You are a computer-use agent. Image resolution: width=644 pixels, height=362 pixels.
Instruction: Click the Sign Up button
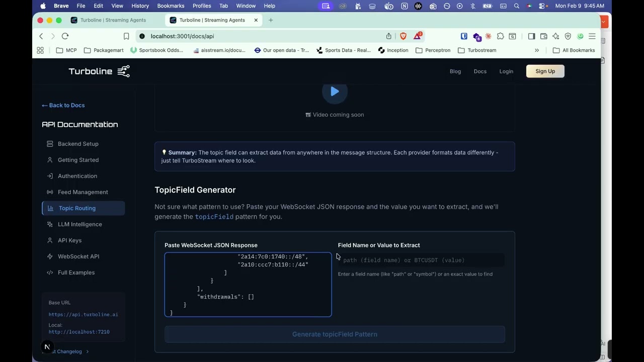(x=545, y=71)
